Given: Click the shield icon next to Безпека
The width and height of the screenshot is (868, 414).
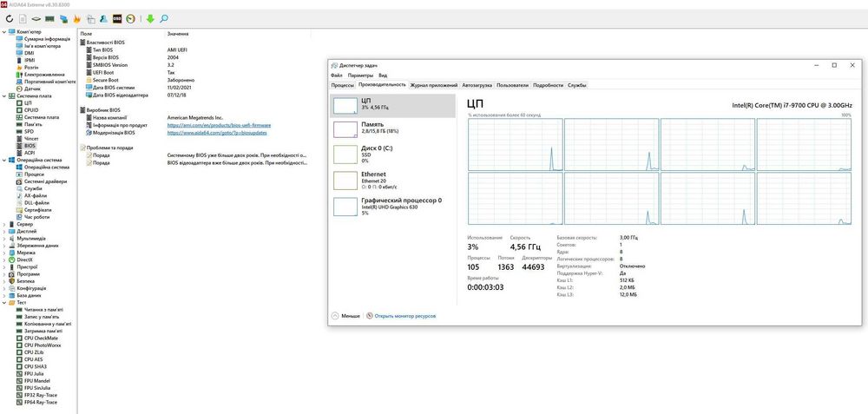Looking at the screenshot, I should tap(11, 281).
